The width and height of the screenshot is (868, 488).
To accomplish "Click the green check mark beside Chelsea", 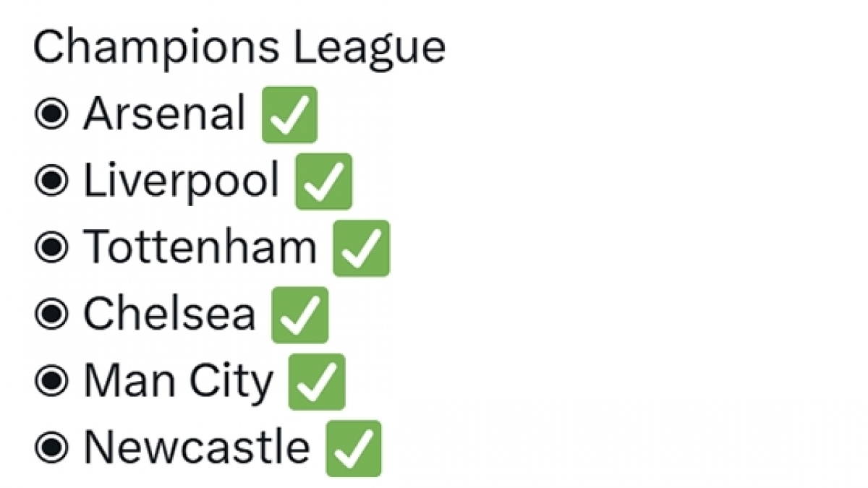I will [299, 314].
